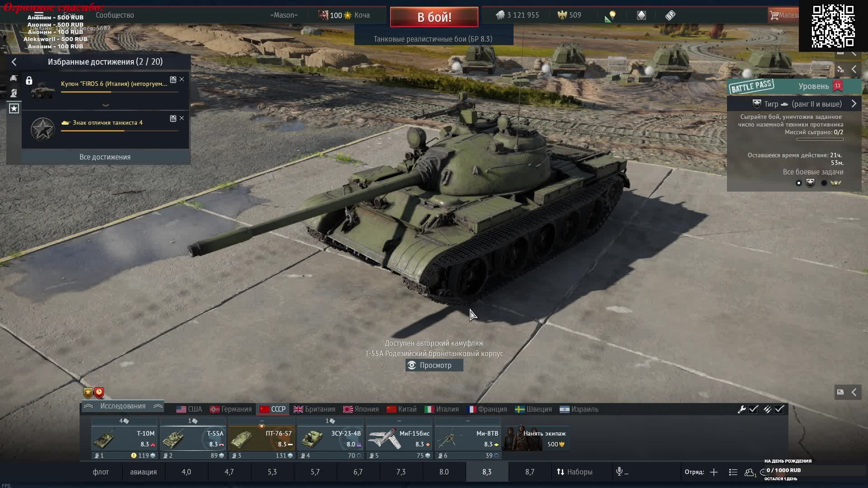868x488 pixels.
Task: Click the Просмотр eye preview button
Action: [x=434, y=365]
